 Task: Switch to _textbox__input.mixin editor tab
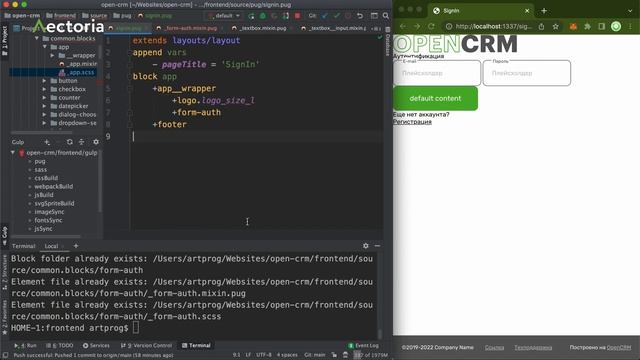click(x=334, y=28)
